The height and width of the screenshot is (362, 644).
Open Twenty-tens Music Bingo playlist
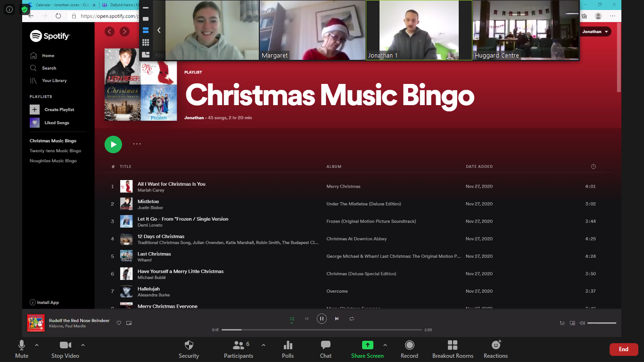point(55,151)
